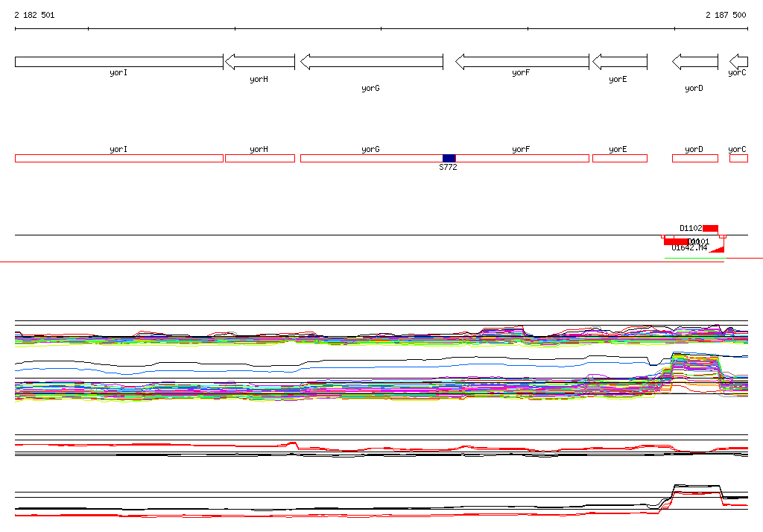Click the green line under the red features
Image resolution: width=763 pixels, height=532 pixels.
(694, 258)
